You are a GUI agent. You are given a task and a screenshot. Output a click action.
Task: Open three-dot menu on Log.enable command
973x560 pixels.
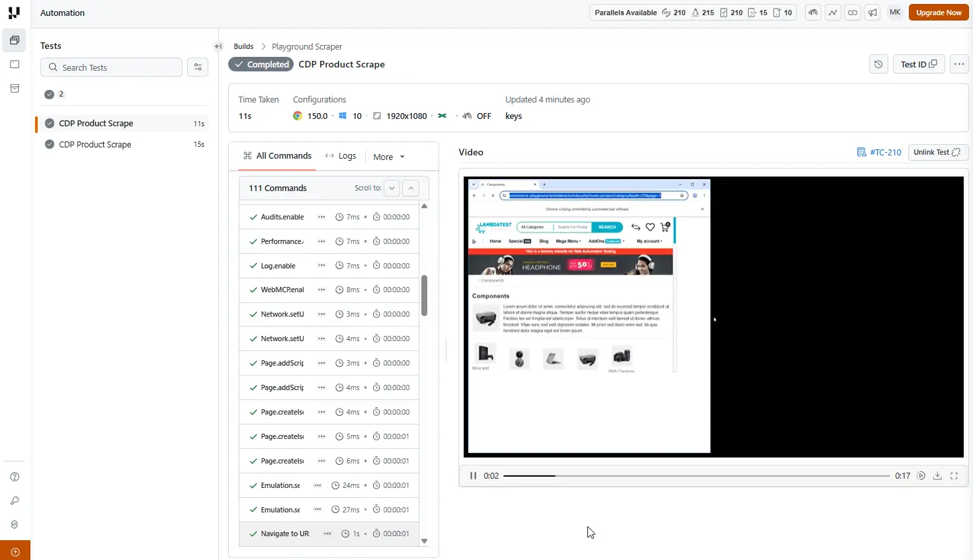321,266
